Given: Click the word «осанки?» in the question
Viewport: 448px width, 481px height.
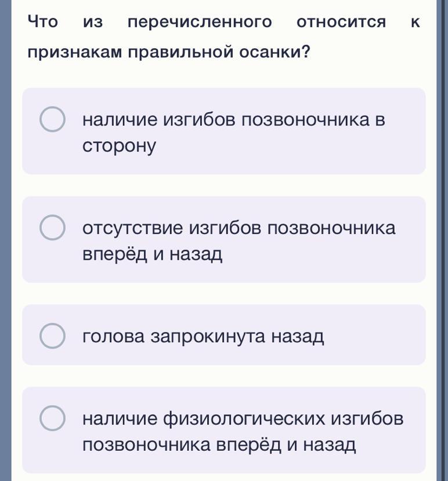Looking at the screenshot, I should click(275, 52).
